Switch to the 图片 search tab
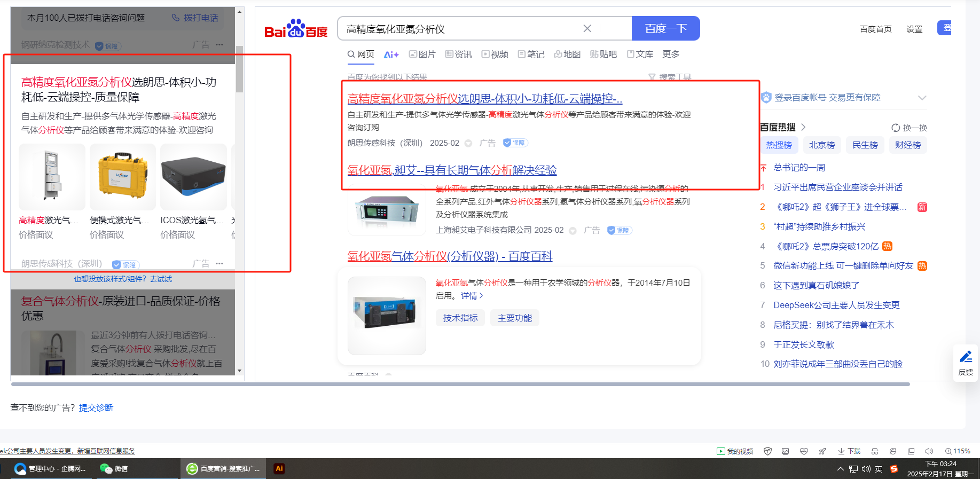This screenshot has height=479, width=980. click(422, 54)
